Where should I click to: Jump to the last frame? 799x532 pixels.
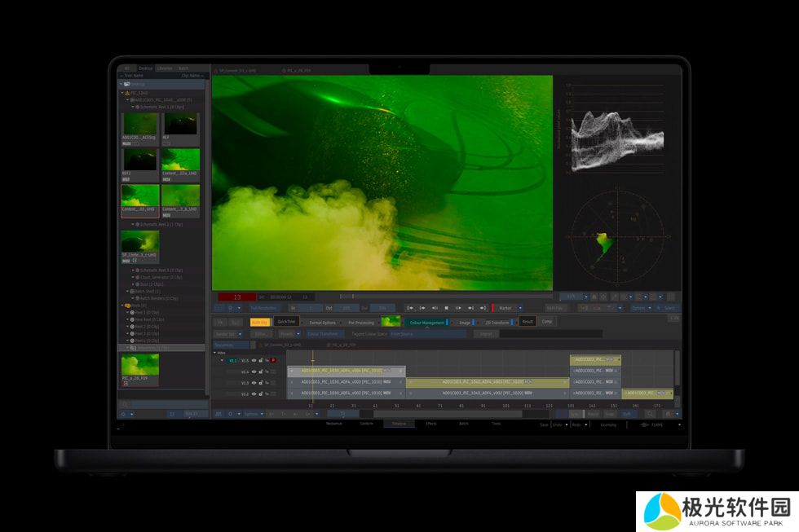point(483,308)
